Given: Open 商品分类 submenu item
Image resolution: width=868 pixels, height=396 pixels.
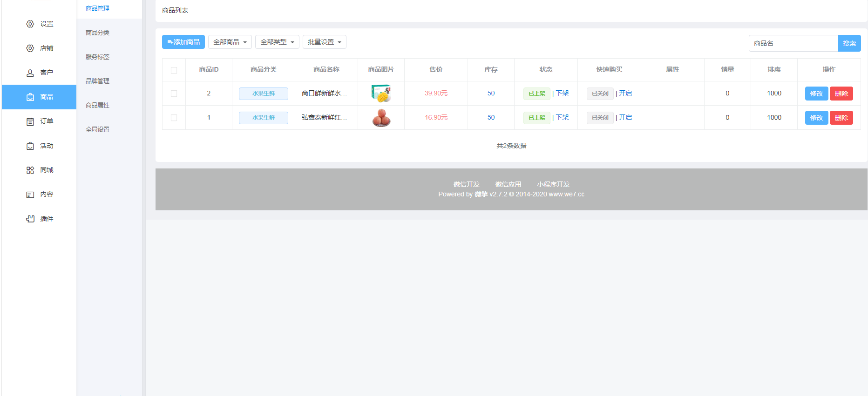Looking at the screenshot, I should (x=97, y=33).
